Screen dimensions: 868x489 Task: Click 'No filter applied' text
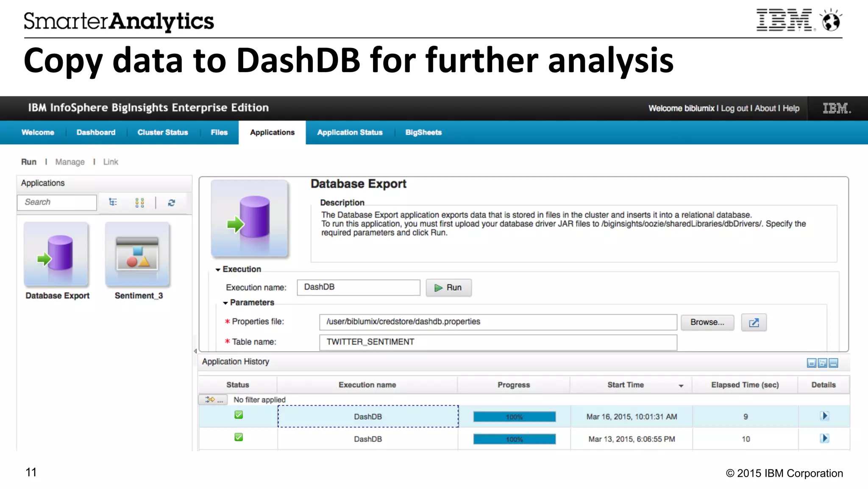click(259, 400)
